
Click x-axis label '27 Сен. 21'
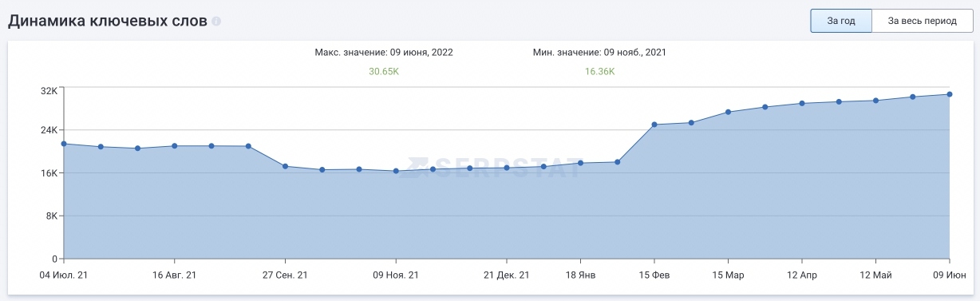click(285, 275)
